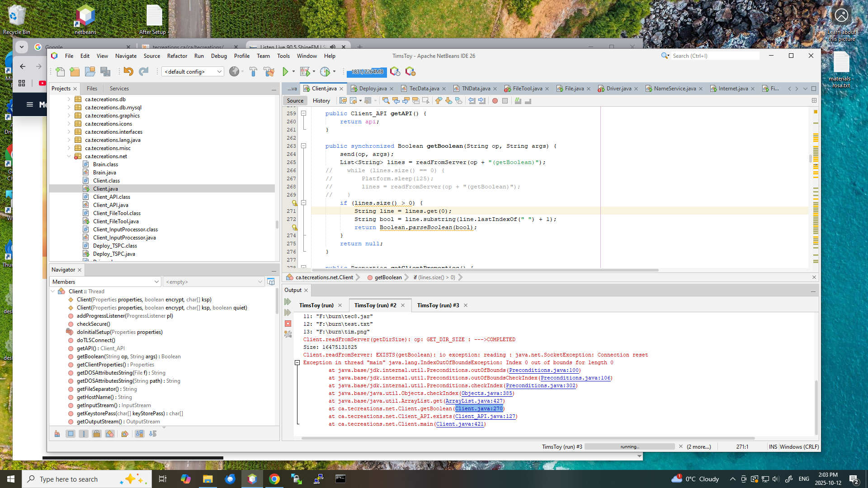Toggle Show Static Members in Navigator
The image size is (868, 488).
84,434
